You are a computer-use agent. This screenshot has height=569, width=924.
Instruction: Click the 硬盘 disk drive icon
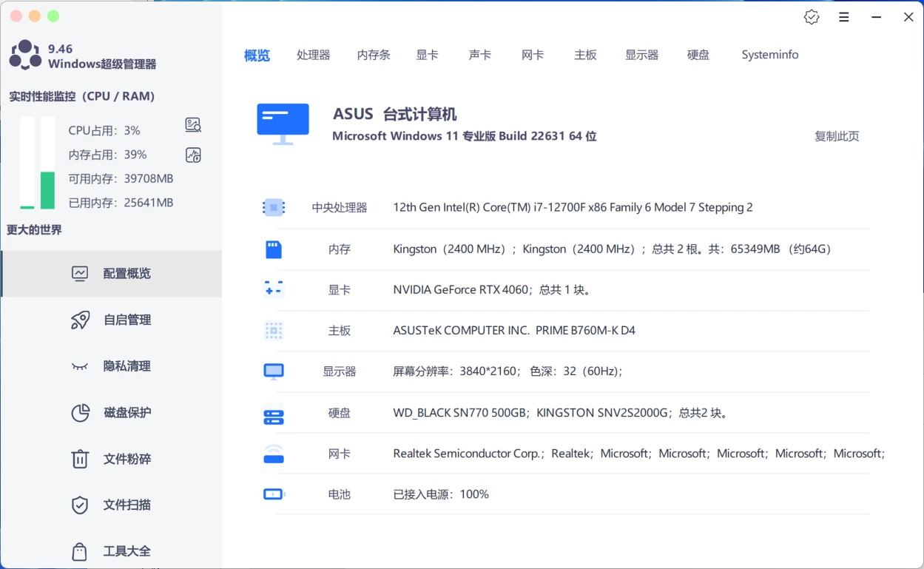pos(274,417)
